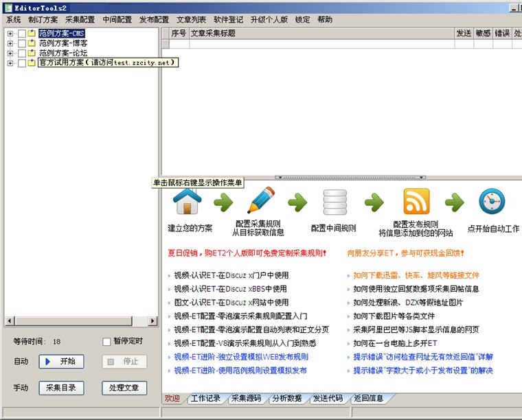The image size is (522, 420).
Task: Click the folder icon of 范例方案-博客
Action: point(32,43)
